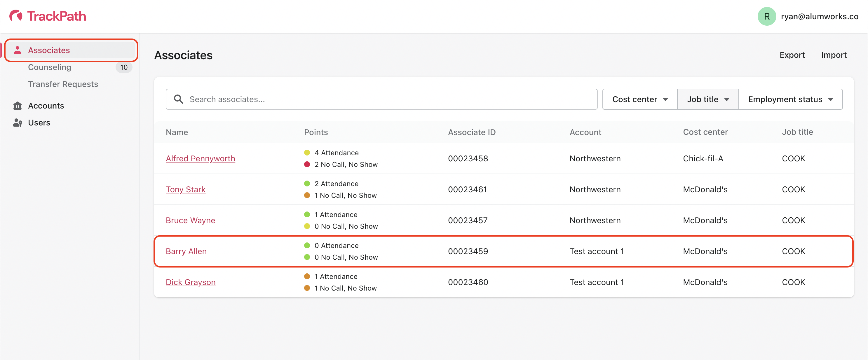Viewport: 868px width, 360px height.
Task: Expand the Cost center filter dropdown
Action: tap(639, 99)
